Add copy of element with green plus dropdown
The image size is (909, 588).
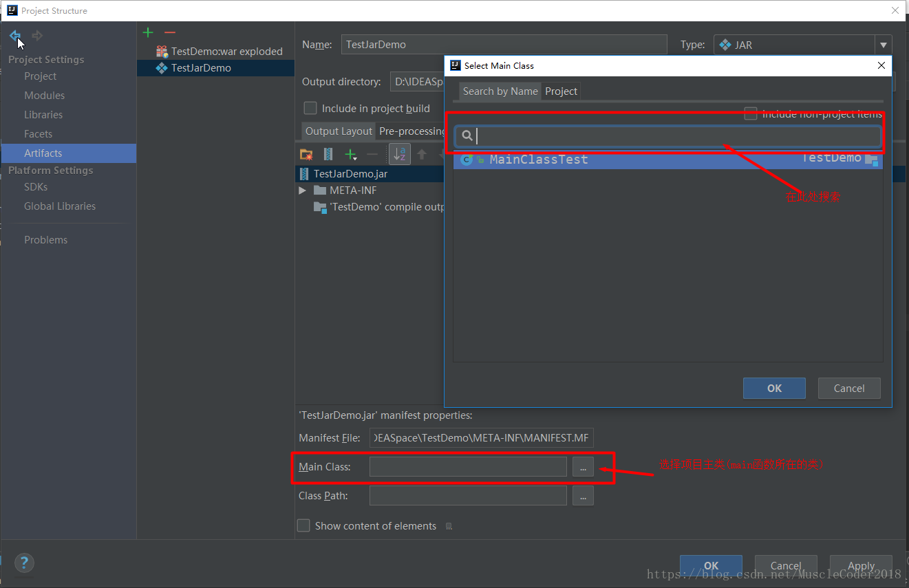point(352,154)
